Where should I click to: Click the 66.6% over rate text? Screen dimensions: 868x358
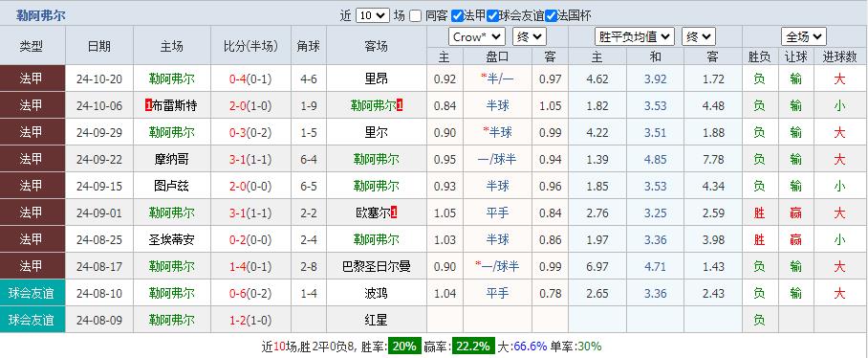530,347
